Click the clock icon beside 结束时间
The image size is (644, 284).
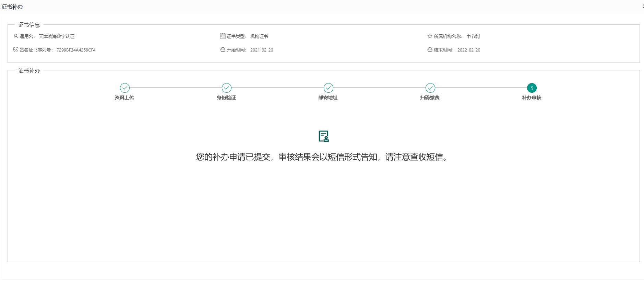coord(430,49)
